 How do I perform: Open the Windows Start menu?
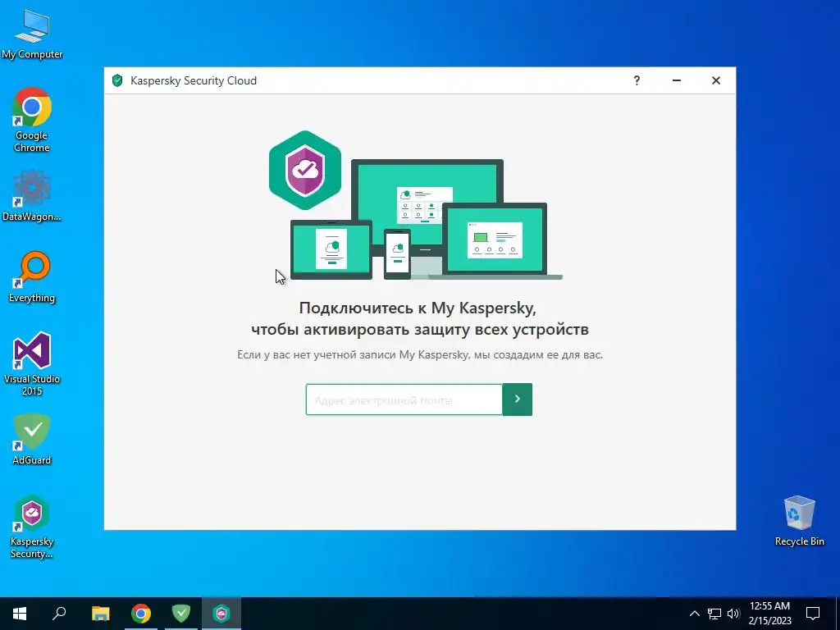[20, 614]
